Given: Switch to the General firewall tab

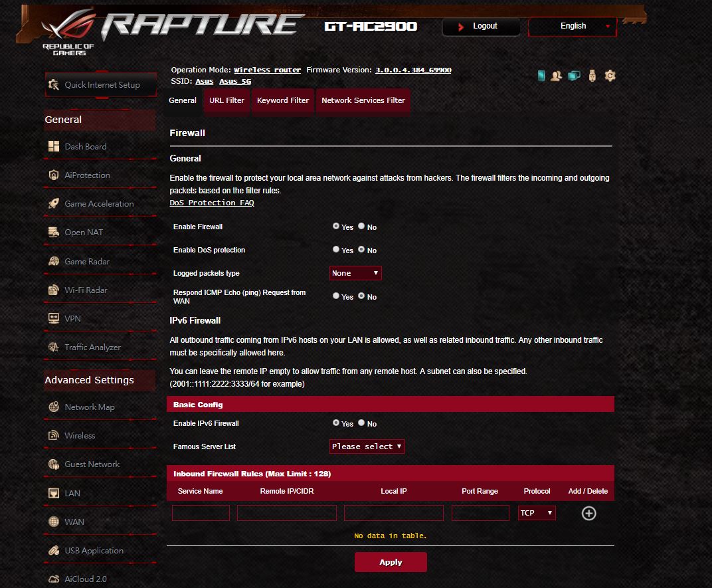Looking at the screenshot, I should (x=183, y=100).
